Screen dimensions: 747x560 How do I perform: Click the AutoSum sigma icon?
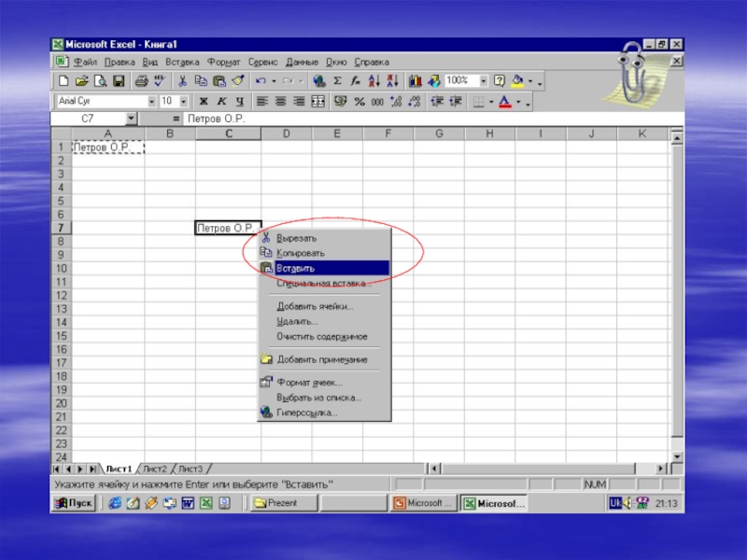pos(337,81)
